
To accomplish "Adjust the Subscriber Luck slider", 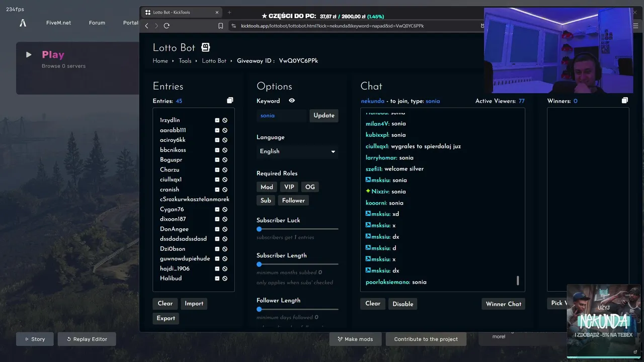I will click(259, 229).
